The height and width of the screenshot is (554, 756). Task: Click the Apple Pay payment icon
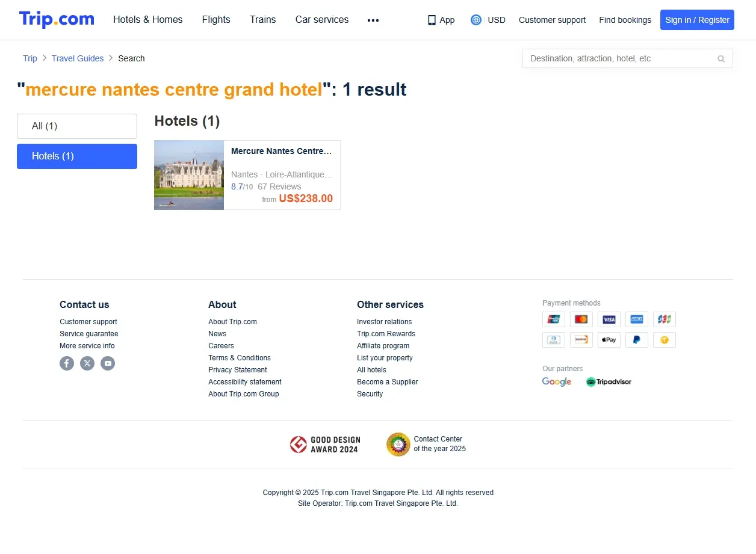coord(609,340)
